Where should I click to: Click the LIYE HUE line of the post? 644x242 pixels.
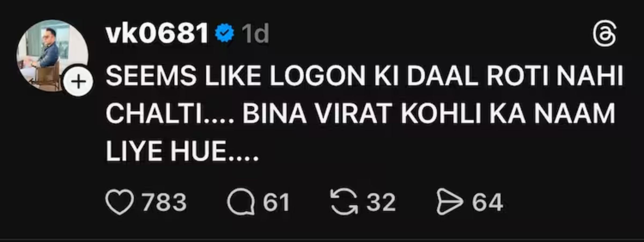[182, 152]
